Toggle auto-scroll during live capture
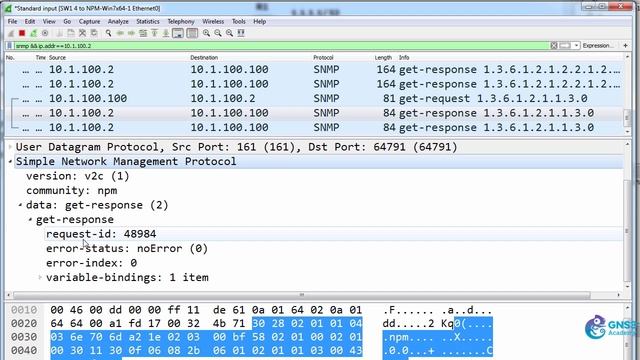This screenshot has height=360, width=640. pyautogui.click(x=178, y=33)
